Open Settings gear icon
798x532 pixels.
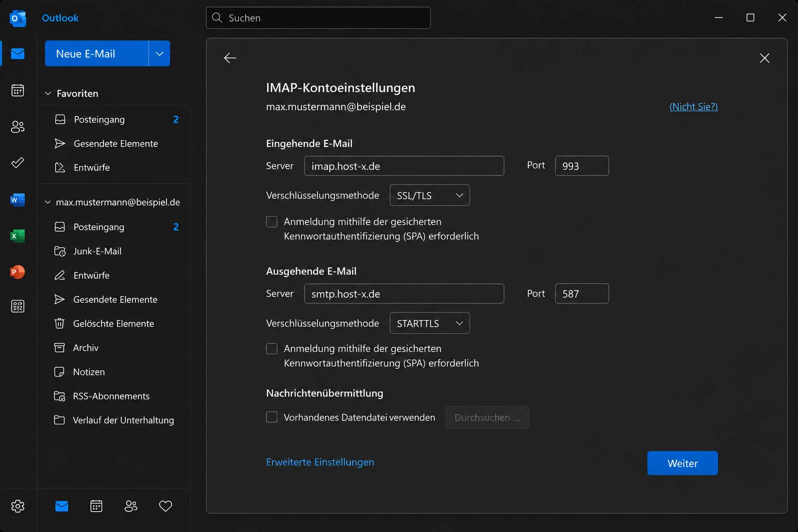tap(18, 506)
